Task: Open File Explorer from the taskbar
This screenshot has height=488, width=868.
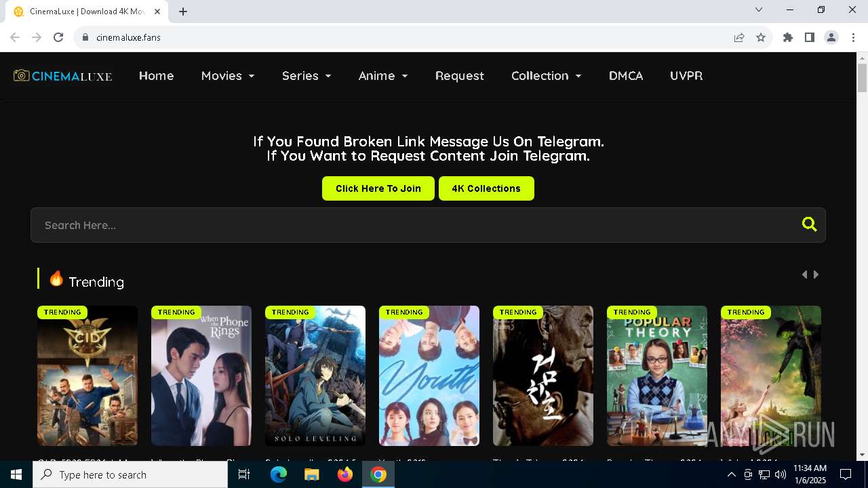Action: [312, 474]
